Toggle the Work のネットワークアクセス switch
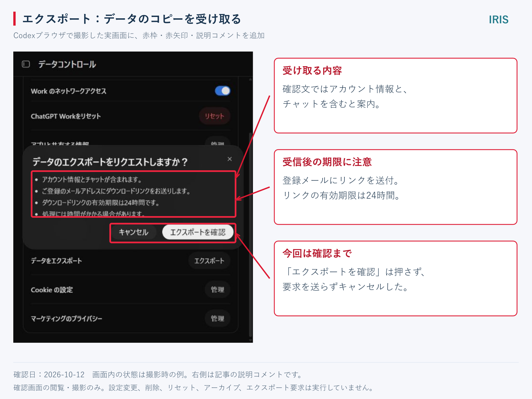This screenshot has width=532, height=399. [222, 91]
